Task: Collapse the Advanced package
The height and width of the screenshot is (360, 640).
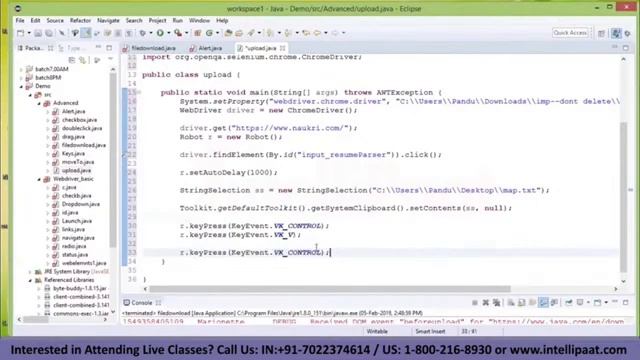Action: click(x=39, y=103)
